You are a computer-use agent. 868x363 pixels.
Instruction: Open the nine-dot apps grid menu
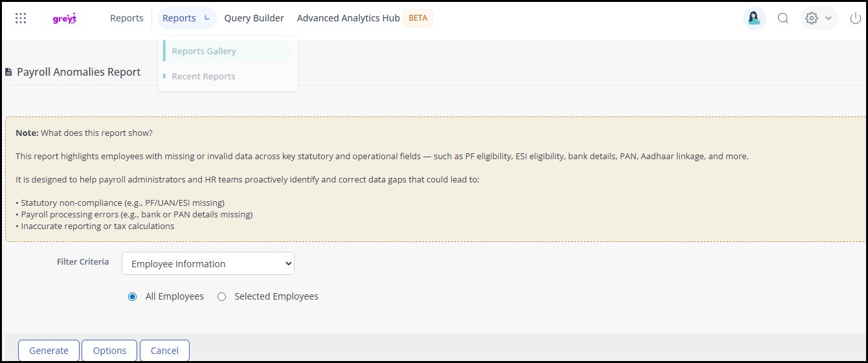[x=21, y=18]
